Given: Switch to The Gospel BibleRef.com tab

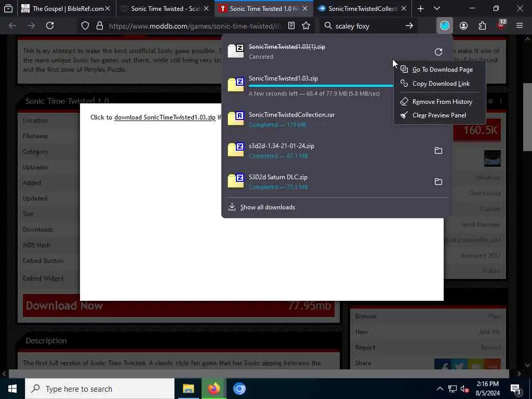Looking at the screenshot, I should pos(66,8).
